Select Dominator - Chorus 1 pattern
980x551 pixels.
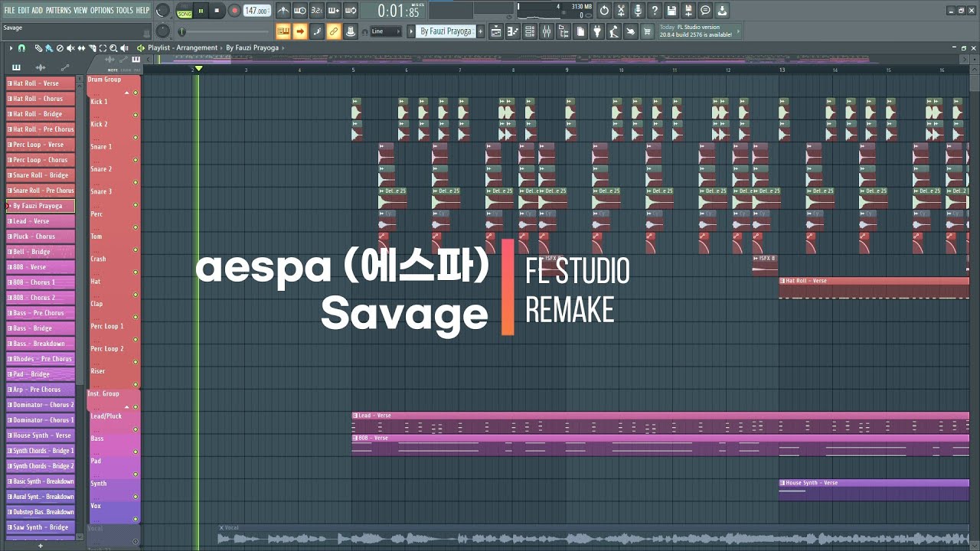pos(41,420)
